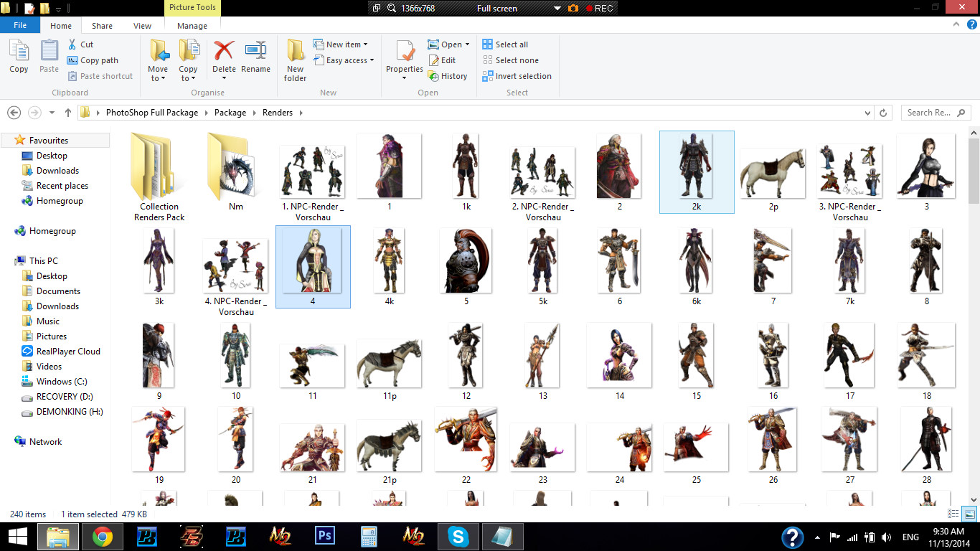
Task: Click the file list vertical scrollbar thumb
Action: click(974, 170)
